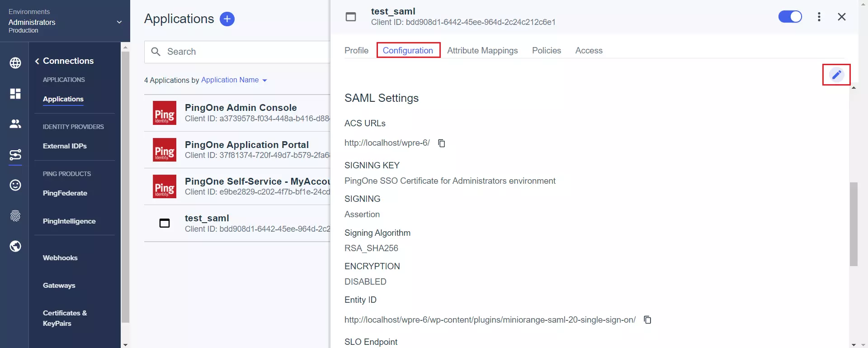Open PingFederate menu item
The width and height of the screenshot is (868, 348).
click(x=65, y=193)
